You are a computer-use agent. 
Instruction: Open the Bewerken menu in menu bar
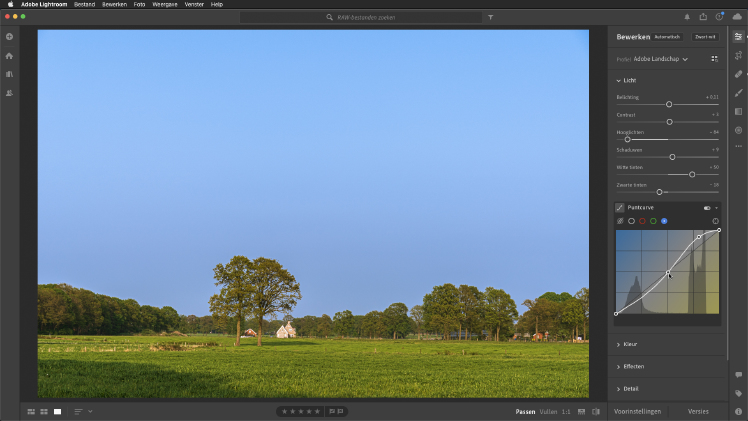114,4
